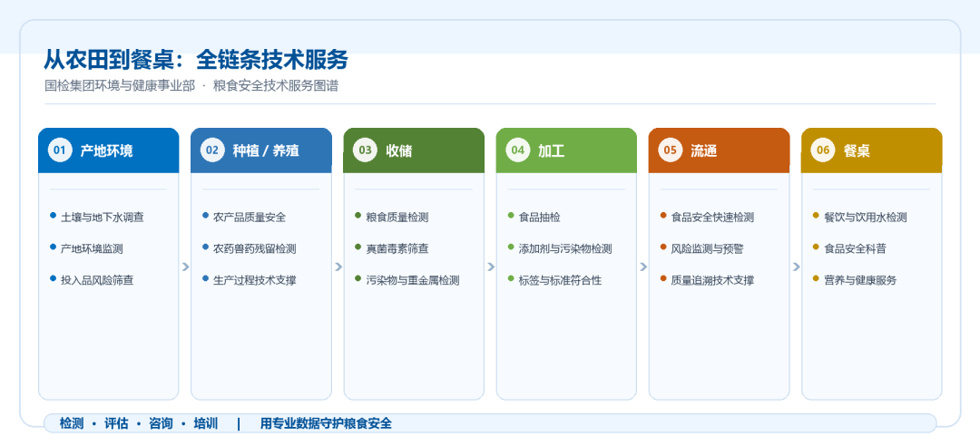Click the bottom banner text 用专业数据守护粮食安全
This screenshot has width=980, height=446.
[x=327, y=423]
